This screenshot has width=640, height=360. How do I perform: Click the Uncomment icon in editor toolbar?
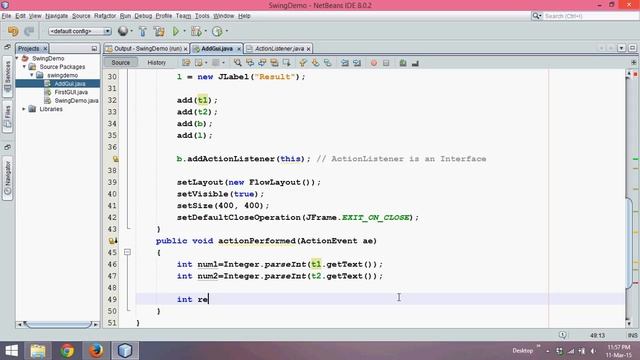click(415, 63)
